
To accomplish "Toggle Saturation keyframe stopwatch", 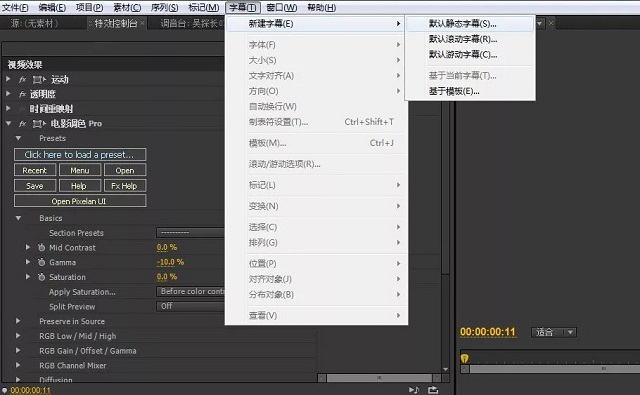I will pyautogui.click(x=41, y=277).
